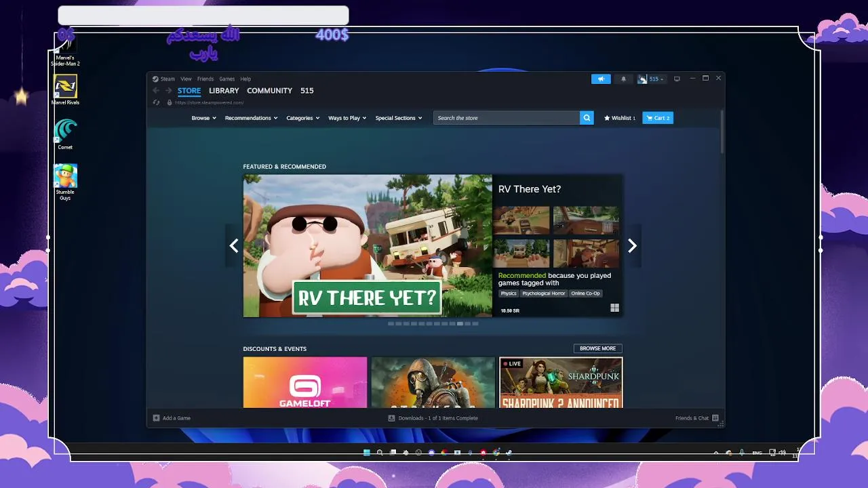The image size is (868, 488).
Task: Click the Add a Game plus icon
Action: [156, 418]
